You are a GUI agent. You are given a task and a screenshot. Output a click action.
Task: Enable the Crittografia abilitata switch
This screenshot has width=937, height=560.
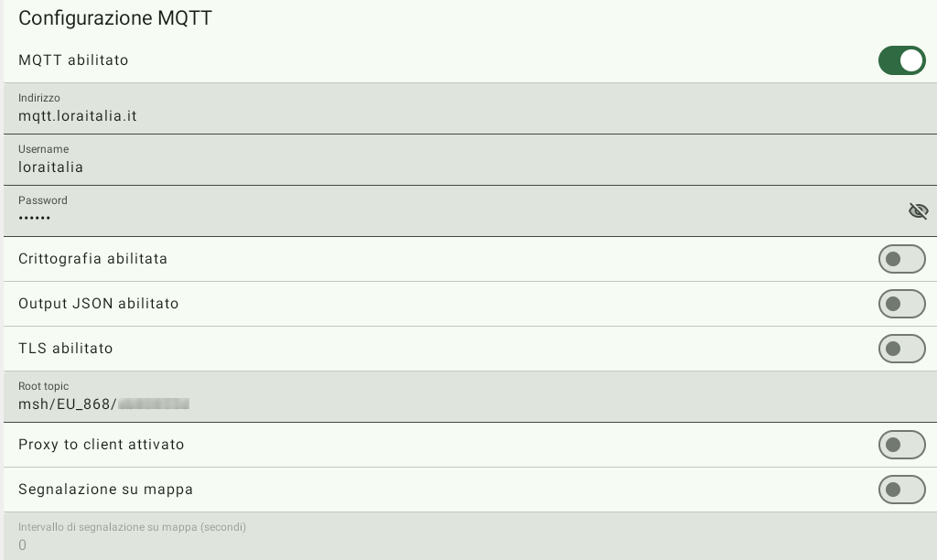901,259
